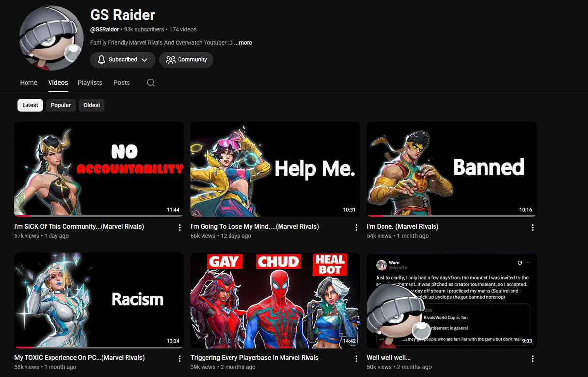
Task: Click the NO ACCOUNTABILITY video thumbnail
Action: tap(99, 169)
